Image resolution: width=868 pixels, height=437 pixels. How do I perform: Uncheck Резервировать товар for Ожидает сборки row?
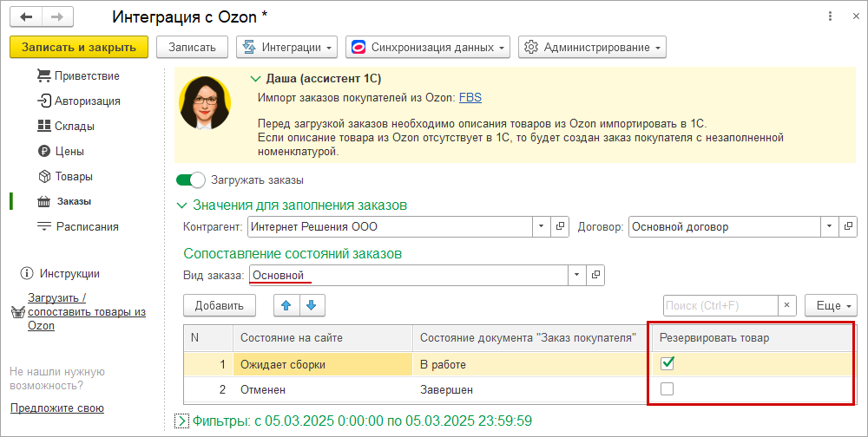(667, 363)
